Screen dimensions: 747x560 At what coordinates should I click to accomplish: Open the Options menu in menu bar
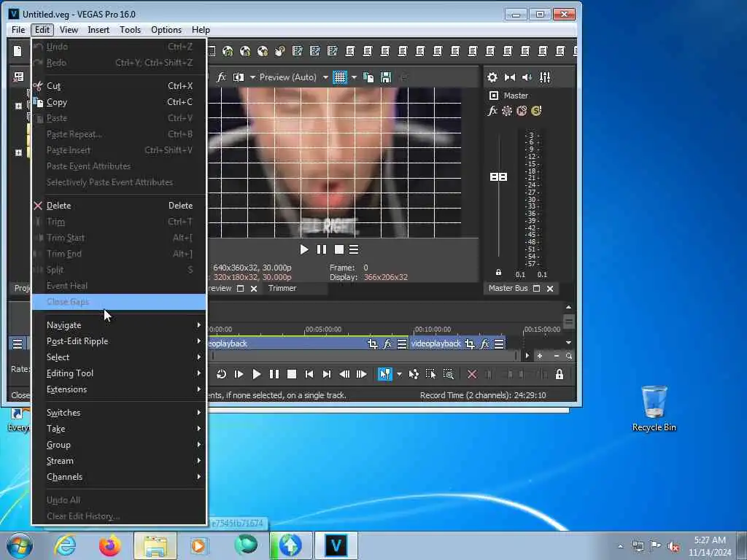tap(166, 29)
